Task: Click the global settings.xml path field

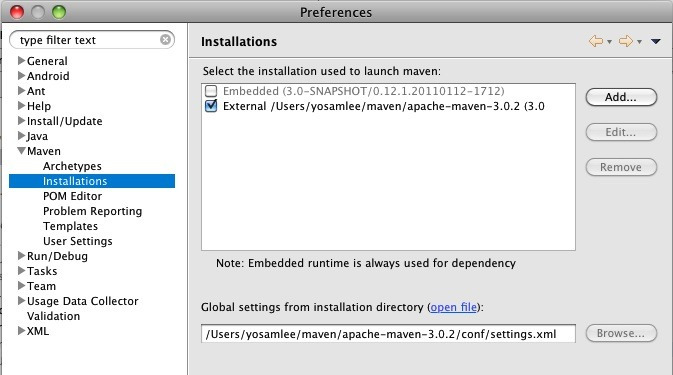Action: (x=388, y=334)
